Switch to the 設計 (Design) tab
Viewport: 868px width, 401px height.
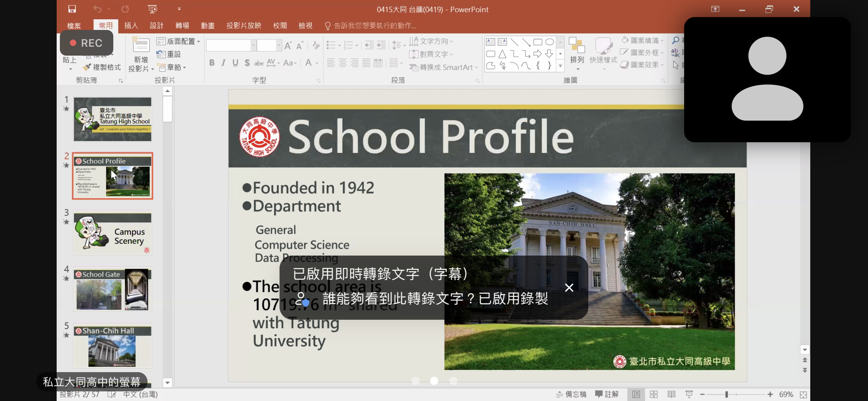(x=156, y=26)
